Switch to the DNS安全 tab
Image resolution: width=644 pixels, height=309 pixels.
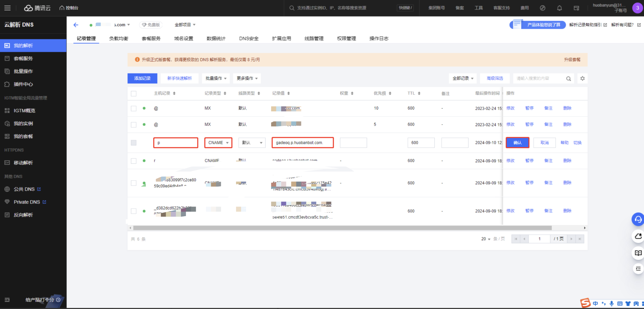(249, 39)
